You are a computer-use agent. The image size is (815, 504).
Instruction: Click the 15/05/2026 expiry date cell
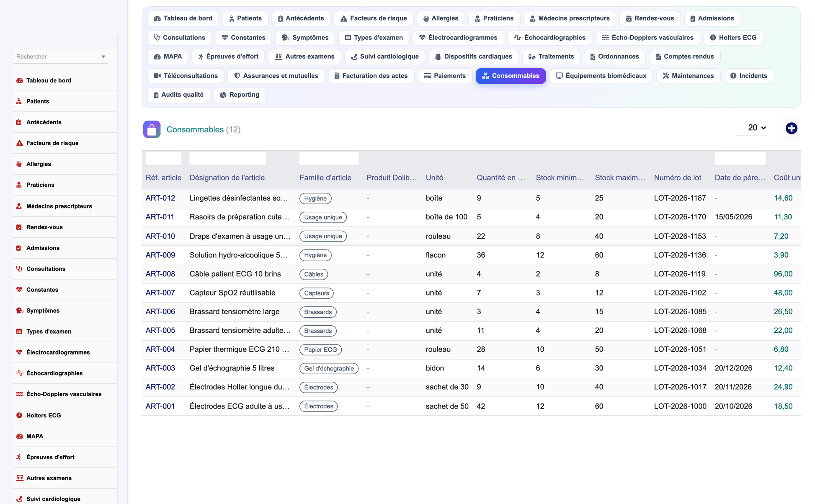733,217
